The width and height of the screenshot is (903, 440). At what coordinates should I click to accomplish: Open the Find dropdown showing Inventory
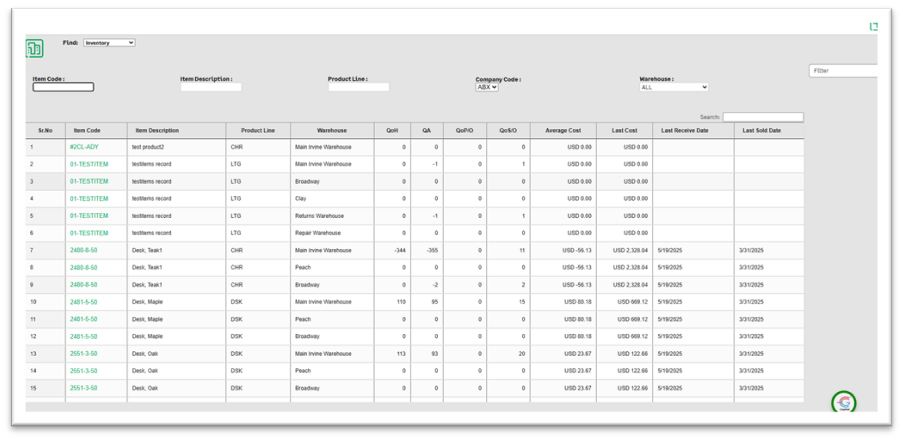(109, 43)
